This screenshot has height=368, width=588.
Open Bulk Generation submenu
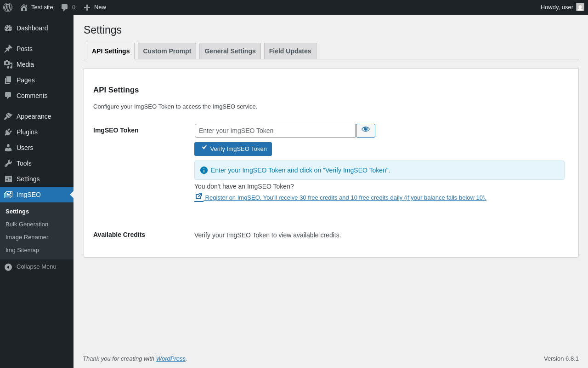27,224
